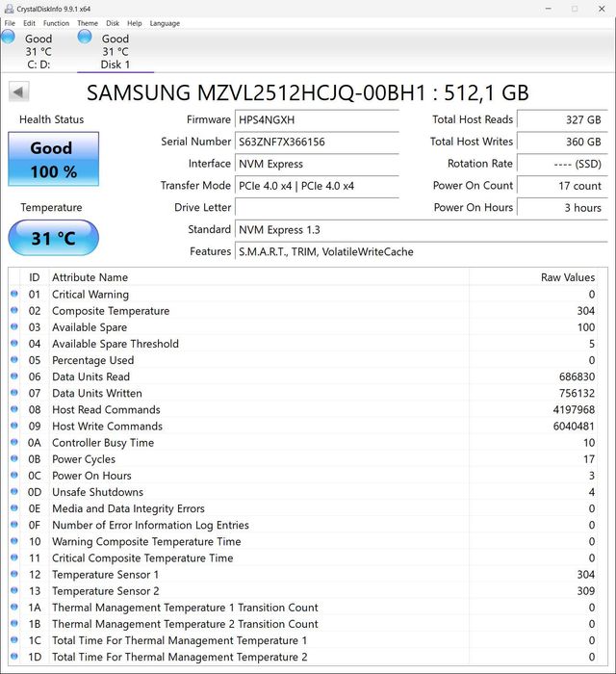This screenshot has height=674, width=616.
Task: Click the status dot for Temperature Sensor 2
Action: click(x=14, y=590)
